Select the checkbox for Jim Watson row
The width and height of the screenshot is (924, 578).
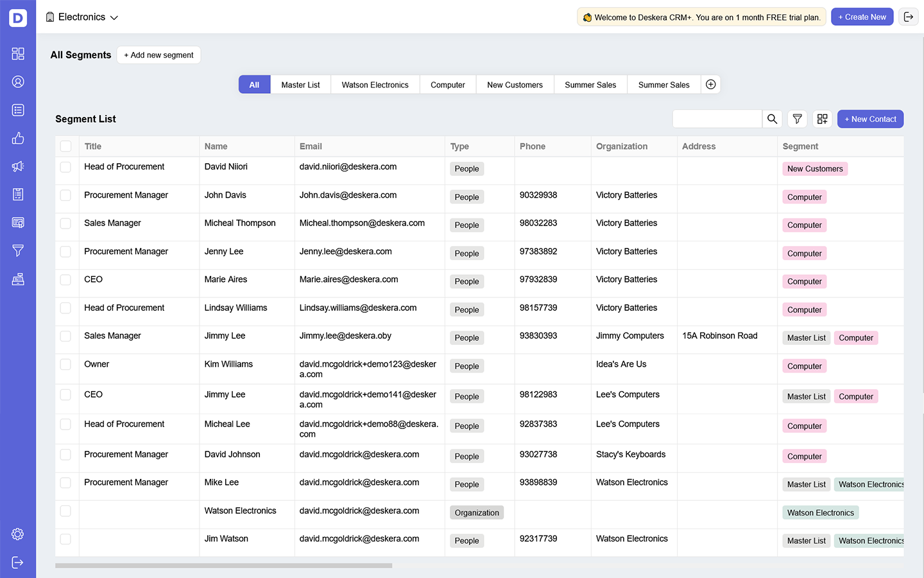tap(65, 539)
